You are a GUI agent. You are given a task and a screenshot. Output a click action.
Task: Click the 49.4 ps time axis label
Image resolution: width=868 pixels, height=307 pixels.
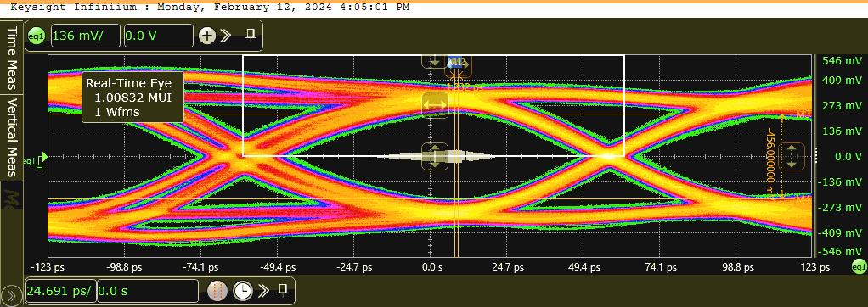584,267
